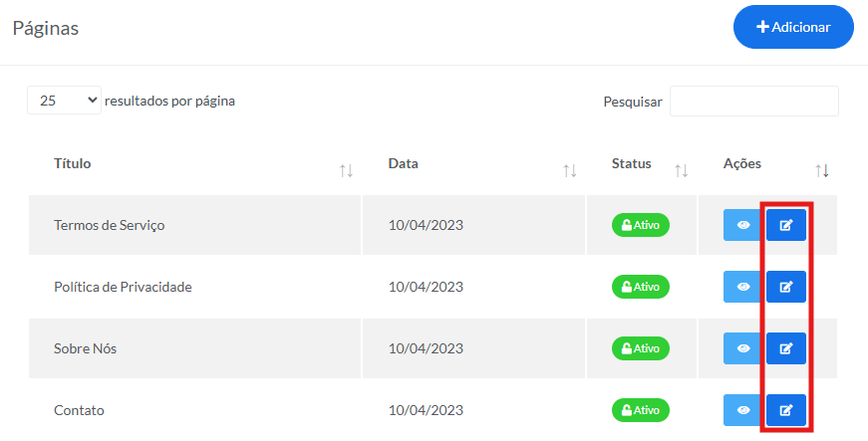Edit the Termos de Serviço page
Image resolution: width=868 pixels, height=441 pixels.
point(785,225)
